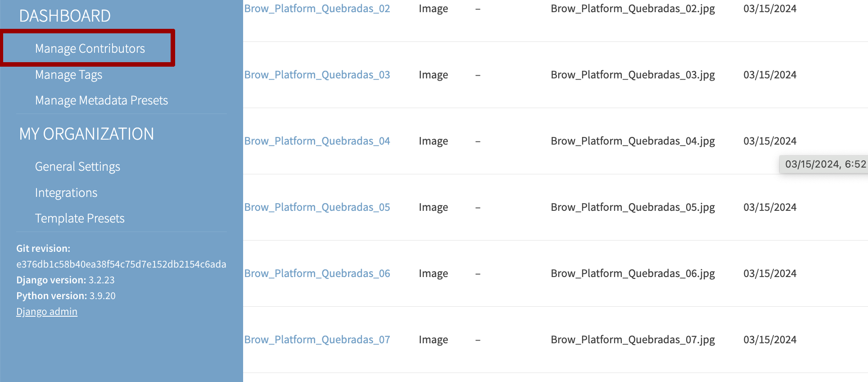
Task: Click the MY ORGANIZATION section heading
Action: tap(86, 133)
